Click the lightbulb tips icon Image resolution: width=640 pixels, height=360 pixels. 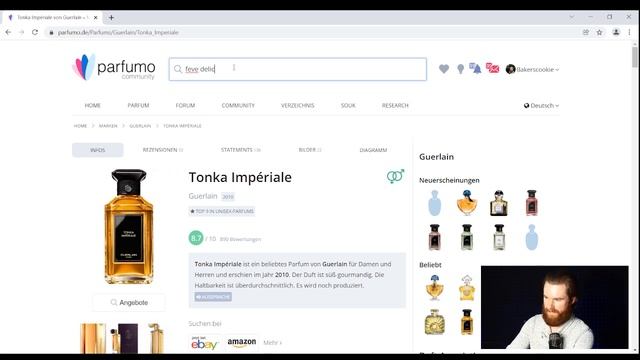[x=460, y=69]
